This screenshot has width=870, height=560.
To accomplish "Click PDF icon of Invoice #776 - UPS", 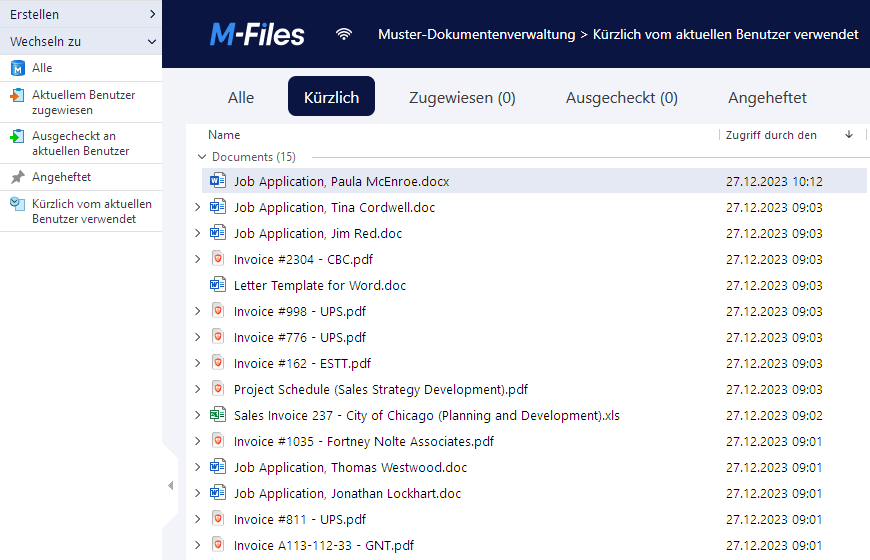I will pyautogui.click(x=218, y=337).
